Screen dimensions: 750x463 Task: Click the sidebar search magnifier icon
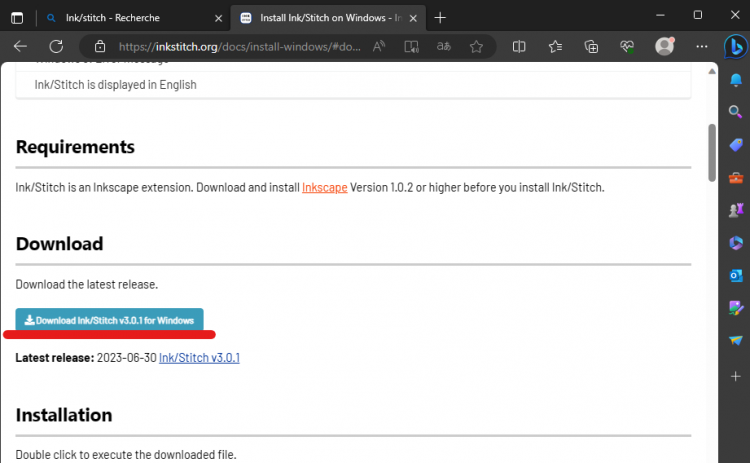click(x=736, y=112)
